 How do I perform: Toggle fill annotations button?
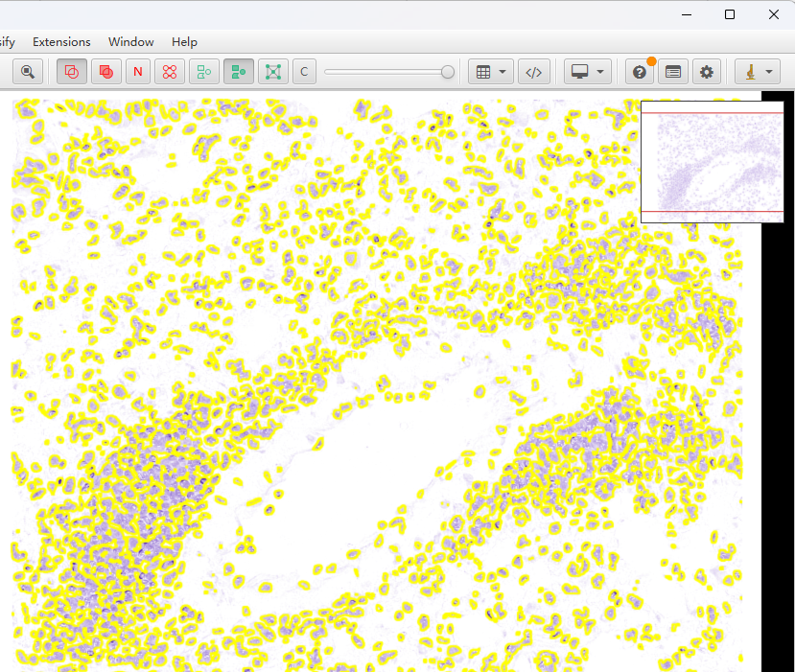point(105,72)
